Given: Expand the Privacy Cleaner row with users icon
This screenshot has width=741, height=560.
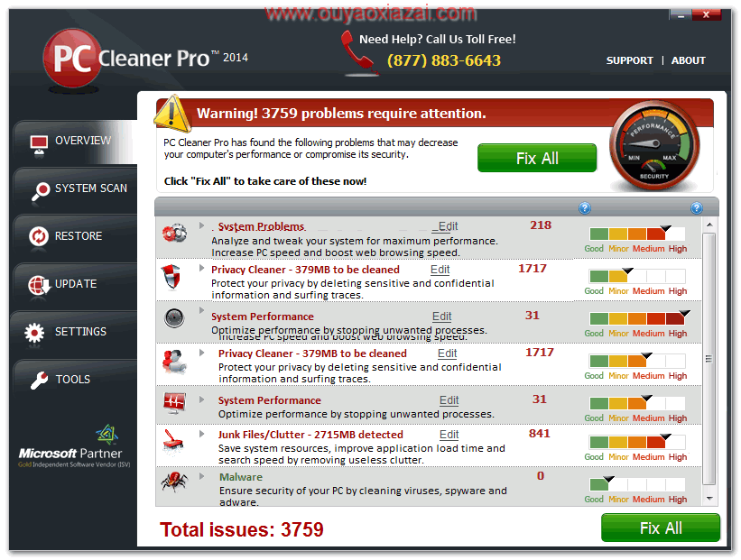Looking at the screenshot, I should [202, 353].
